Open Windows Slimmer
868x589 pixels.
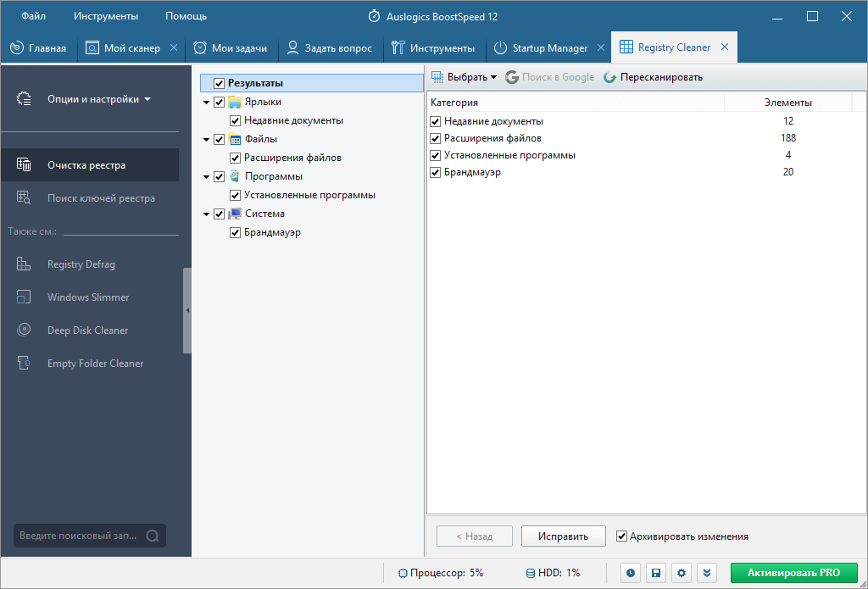90,297
